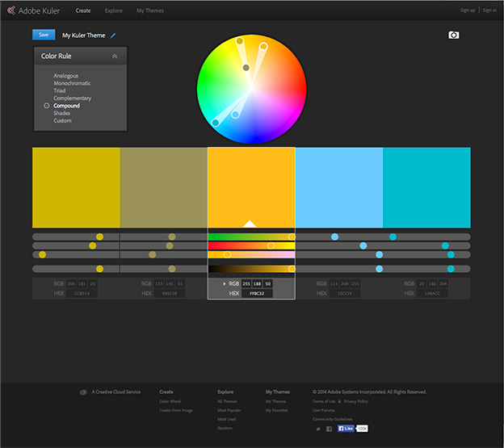Expand the RGB color mode arrow
Viewport: 504px width, 448px height.
tap(224, 283)
